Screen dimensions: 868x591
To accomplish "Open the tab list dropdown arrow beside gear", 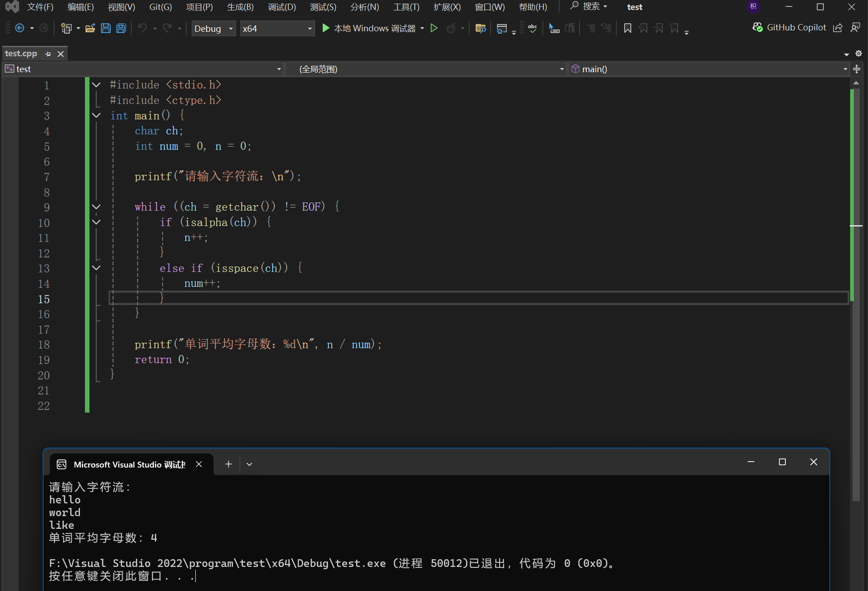I will pyautogui.click(x=847, y=54).
